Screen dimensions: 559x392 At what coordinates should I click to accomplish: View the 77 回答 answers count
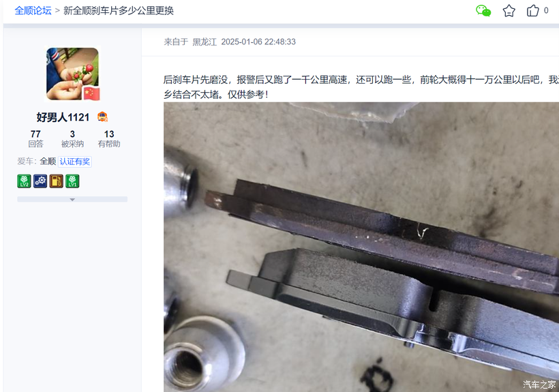click(x=35, y=138)
